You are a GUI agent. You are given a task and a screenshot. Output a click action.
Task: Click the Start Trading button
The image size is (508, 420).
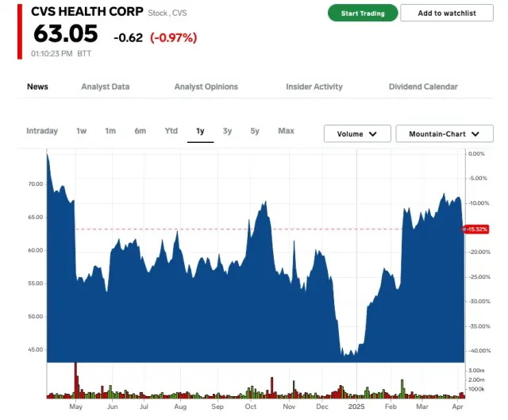tap(363, 13)
